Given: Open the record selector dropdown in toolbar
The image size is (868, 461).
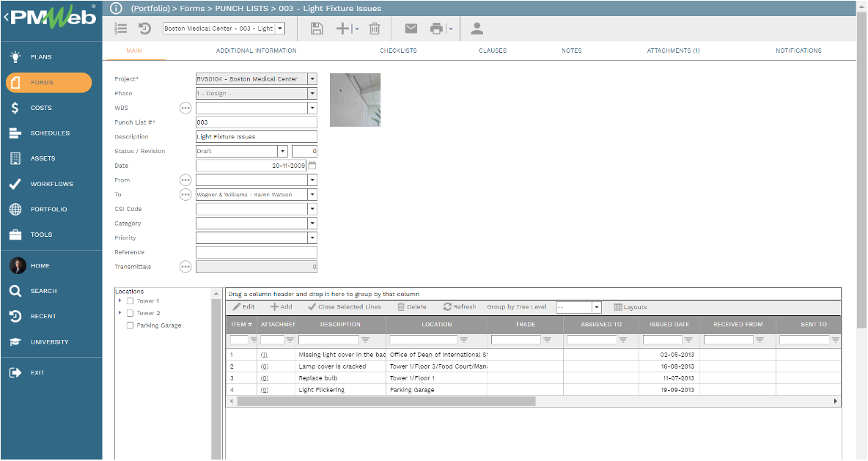Looking at the screenshot, I should [x=280, y=29].
